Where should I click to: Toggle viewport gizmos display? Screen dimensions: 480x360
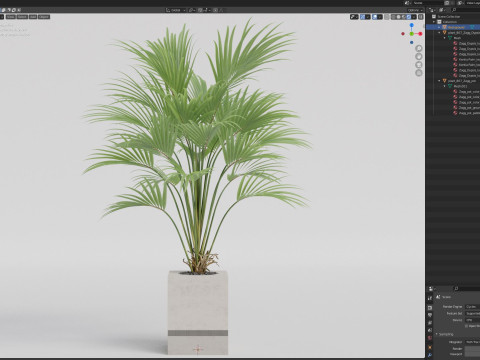[x=363, y=17]
